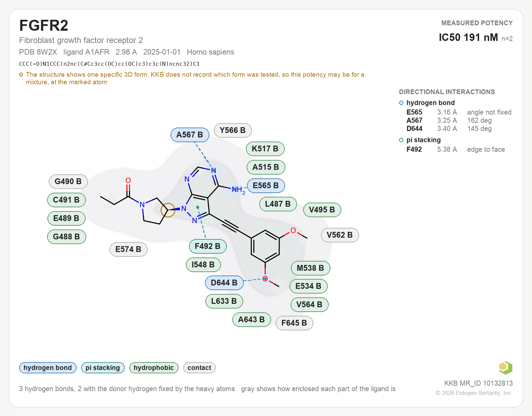This screenshot has width=532, height=416.
Task: Click the NH2 group on the ligand
Action: click(x=238, y=190)
